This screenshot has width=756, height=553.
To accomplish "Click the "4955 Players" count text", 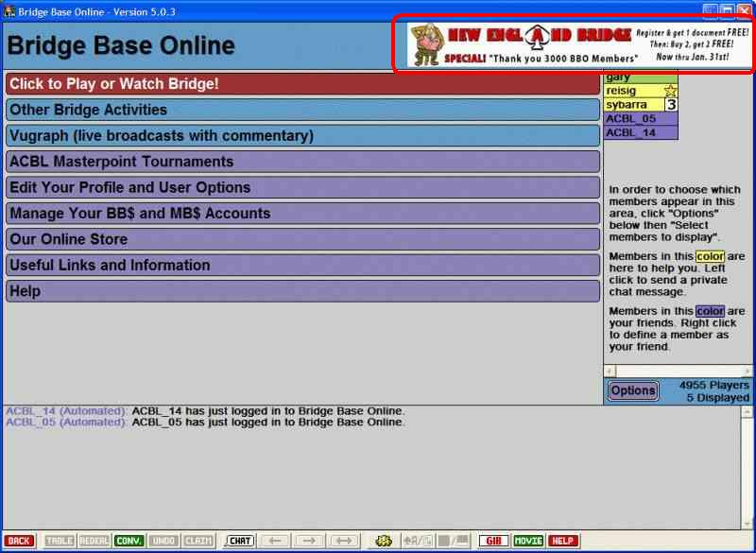I will click(x=714, y=386).
